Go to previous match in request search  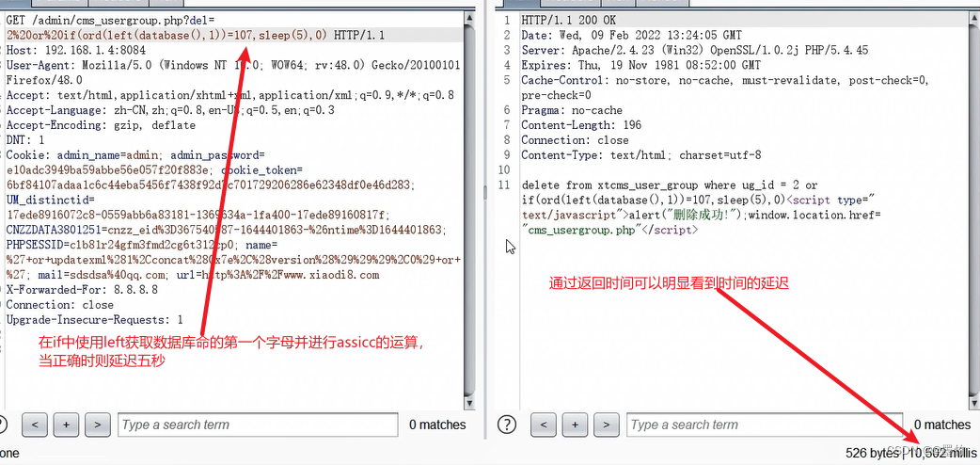pos(35,425)
